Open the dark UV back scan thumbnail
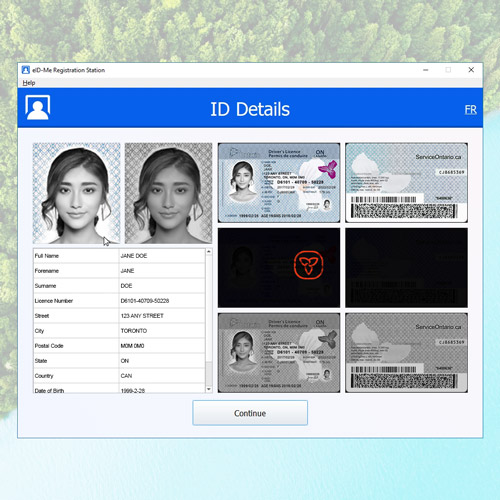The image size is (500, 500). 406,268
